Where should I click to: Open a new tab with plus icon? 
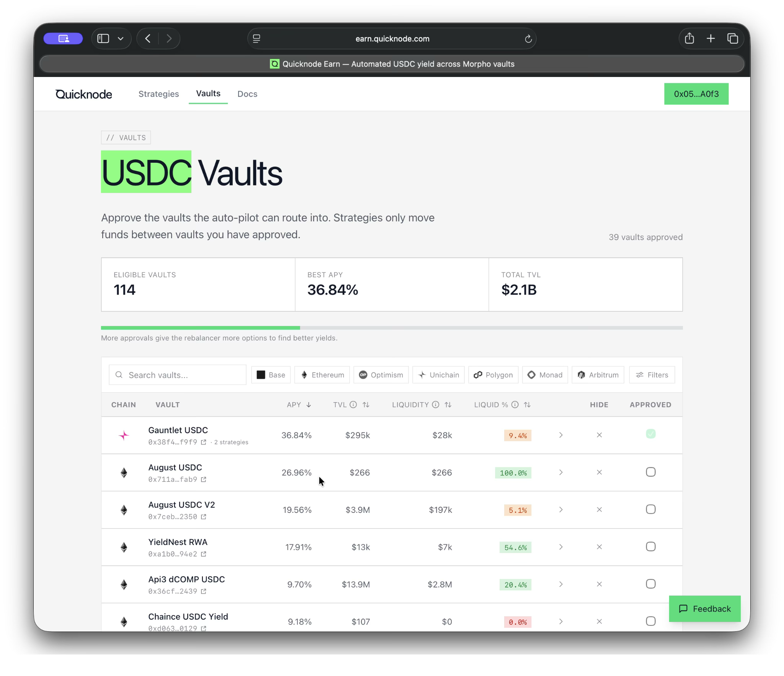click(710, 39)
